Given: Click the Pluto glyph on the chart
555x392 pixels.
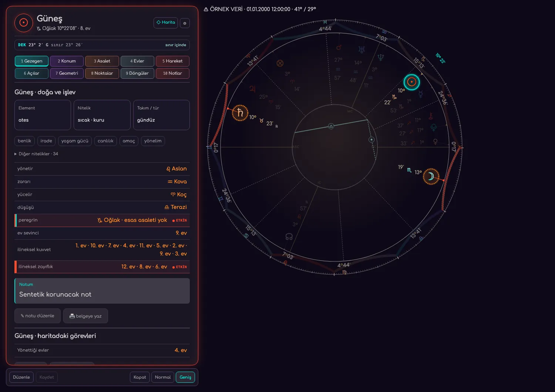Looking at the screenshot, I should (x=434, y=128).
